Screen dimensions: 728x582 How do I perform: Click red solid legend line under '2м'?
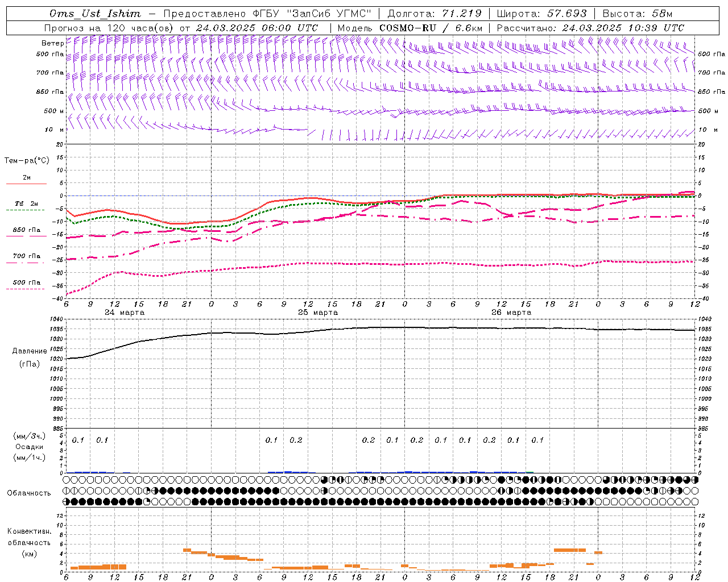tap(26, 184)
